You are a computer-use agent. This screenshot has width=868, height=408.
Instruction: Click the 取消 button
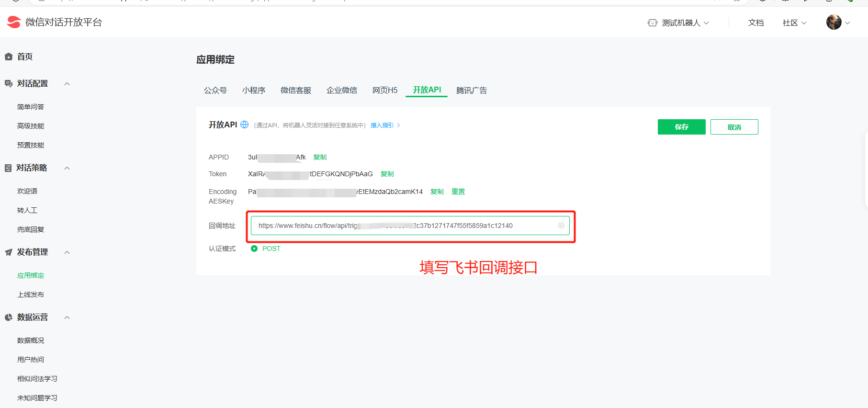coord(734,127)
